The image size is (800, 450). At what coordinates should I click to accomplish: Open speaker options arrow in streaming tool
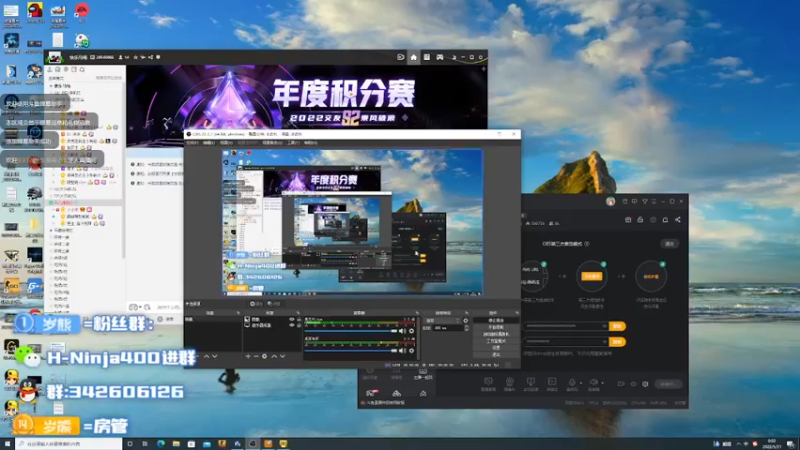tap(603, 383)
